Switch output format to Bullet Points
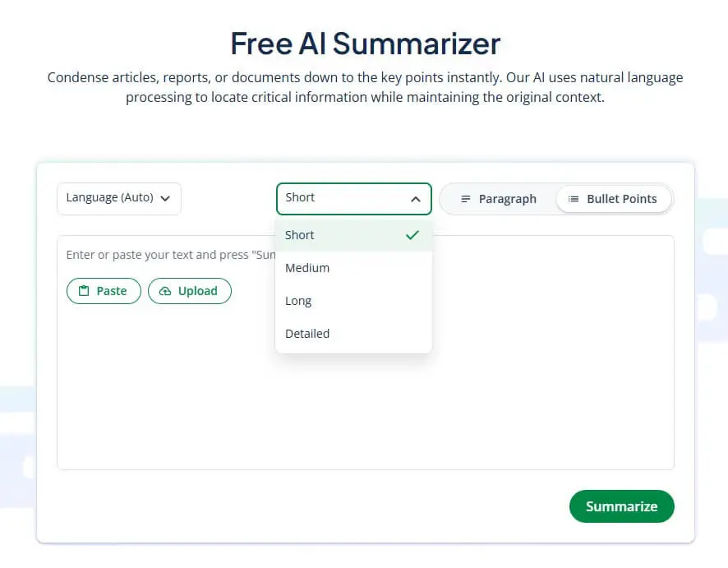Viewport: 728px width, 568px height. (x=613, y=199)
